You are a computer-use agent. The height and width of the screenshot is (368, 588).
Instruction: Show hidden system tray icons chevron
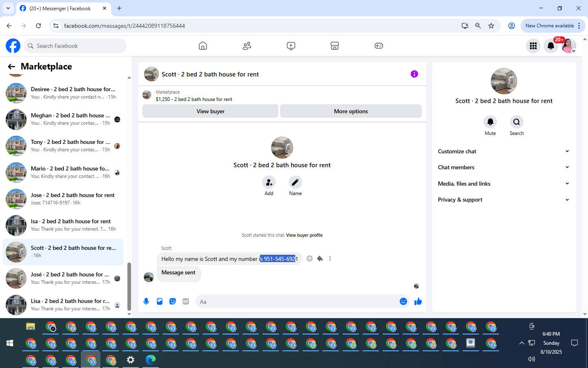click(x=521, y=343)
